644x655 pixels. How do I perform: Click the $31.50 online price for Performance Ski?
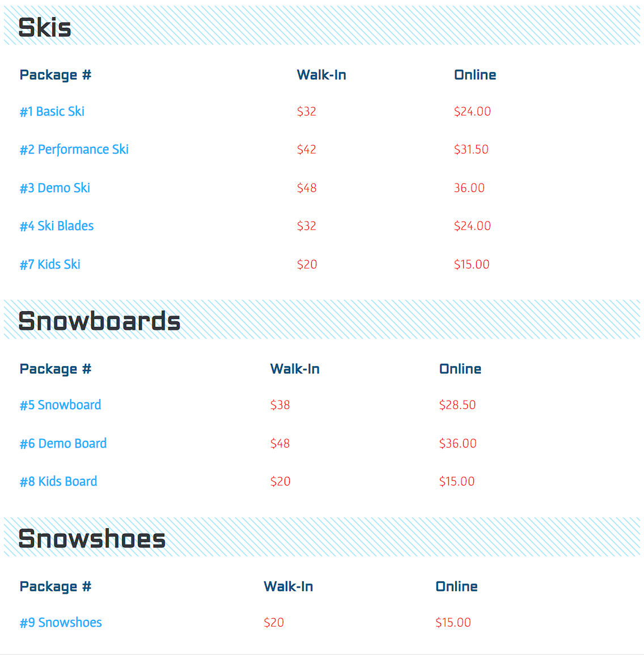pos(471,150)
